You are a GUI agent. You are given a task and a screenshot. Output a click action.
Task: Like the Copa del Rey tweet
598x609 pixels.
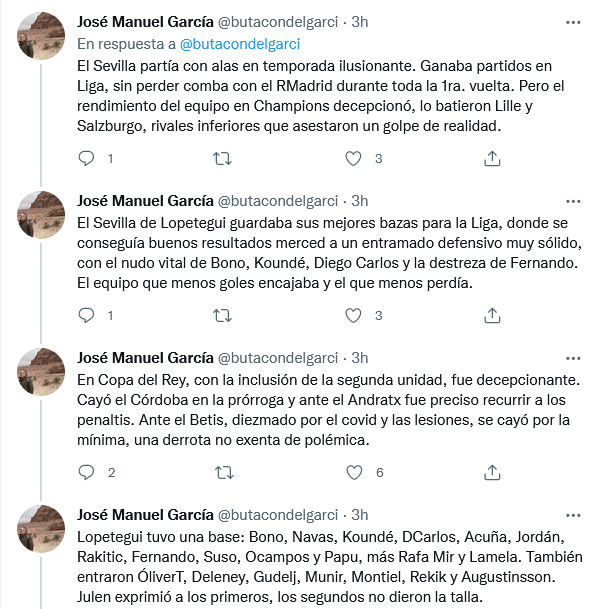(x=354, y=472)
